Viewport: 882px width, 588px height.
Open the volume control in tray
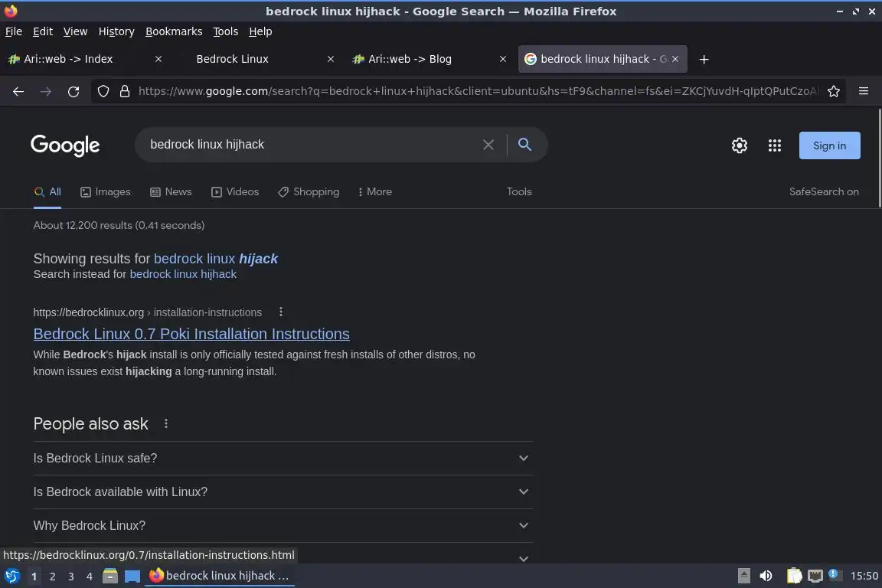pos(766,576)
